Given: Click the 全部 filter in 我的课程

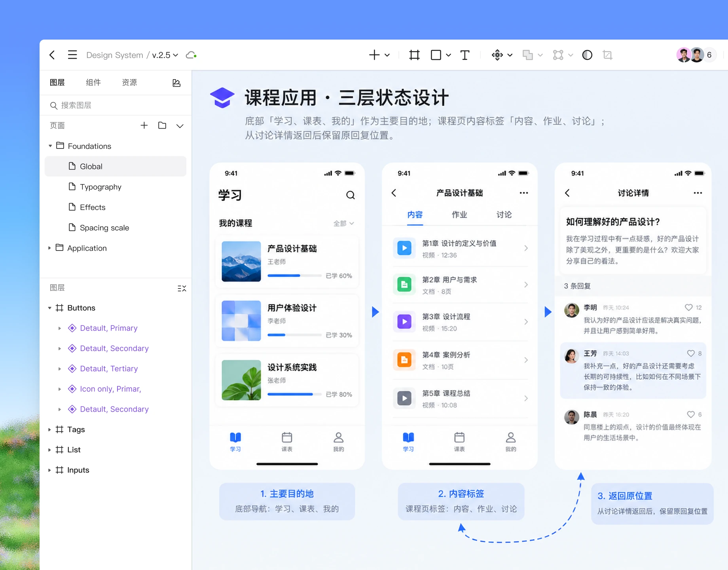Looking at the screenshot, I should [x=343, y=223].
